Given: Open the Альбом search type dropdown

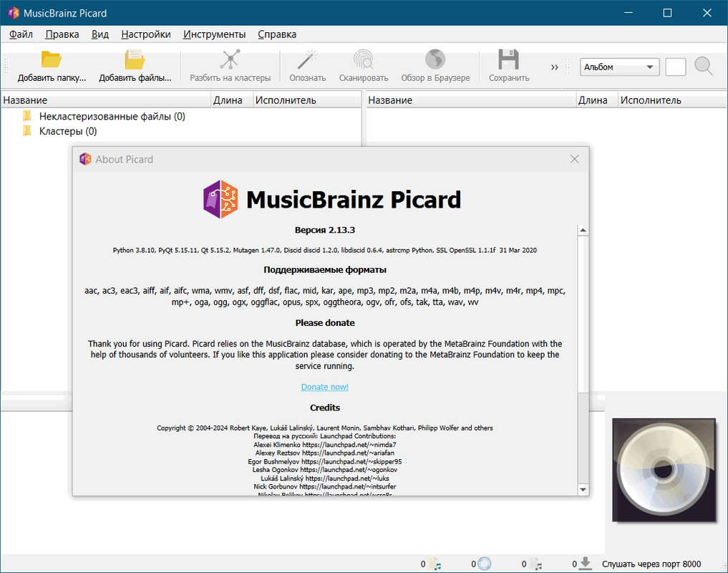Looking at the screenshot, I should point(619,67).
